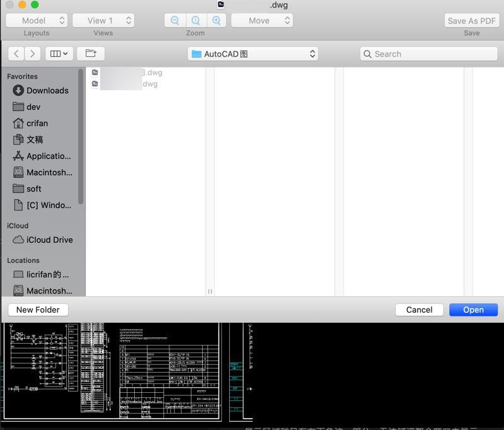Select the 文稿 documents folder
Image resolution: width=504 pixels, height=430 pixels.
(28, 139)
